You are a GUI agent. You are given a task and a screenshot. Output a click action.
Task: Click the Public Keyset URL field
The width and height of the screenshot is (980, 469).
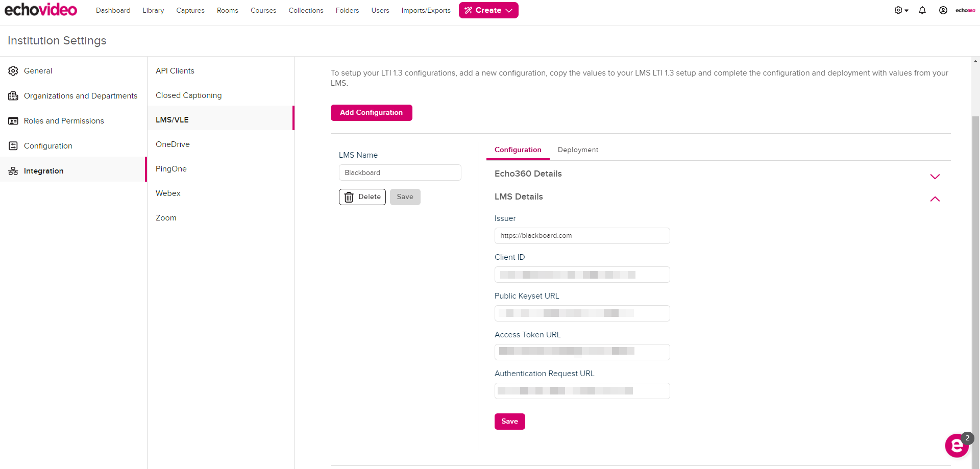(582, 313)
